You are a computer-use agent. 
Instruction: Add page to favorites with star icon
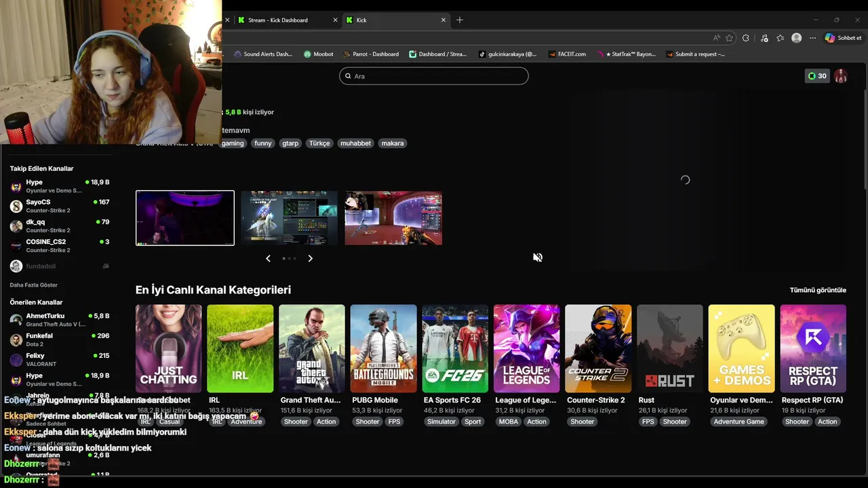coord(730,38)
